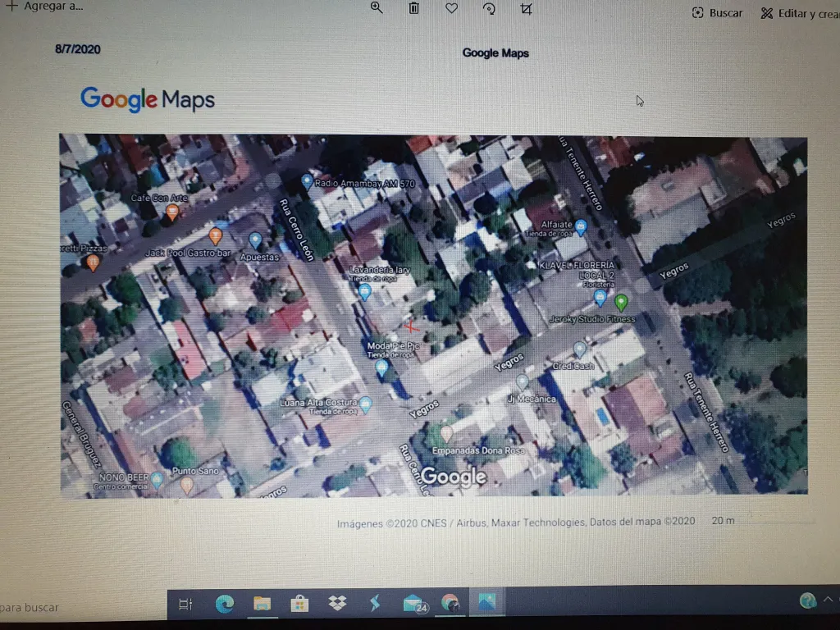Screen dimensions: 840x630
Task: Click the help question-mark tray icon
Action: [808, 600]
